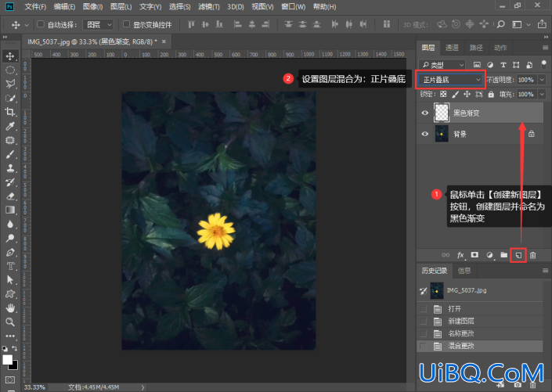This screenshot has width=552, height=392.
Task: Select the Pen tool
Action: [x=10, y=252]
